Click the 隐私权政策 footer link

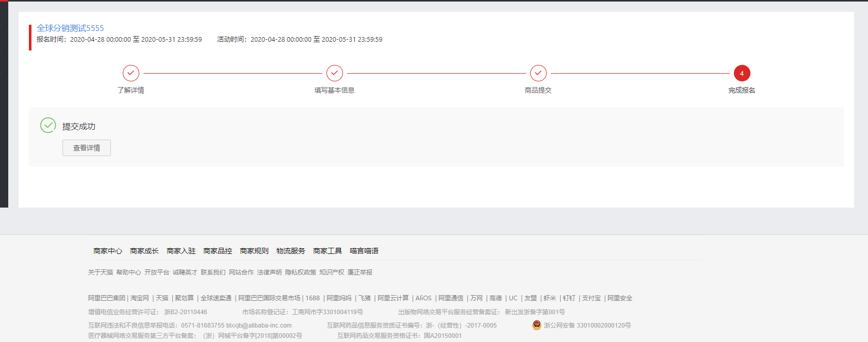[x=301, y=272]
